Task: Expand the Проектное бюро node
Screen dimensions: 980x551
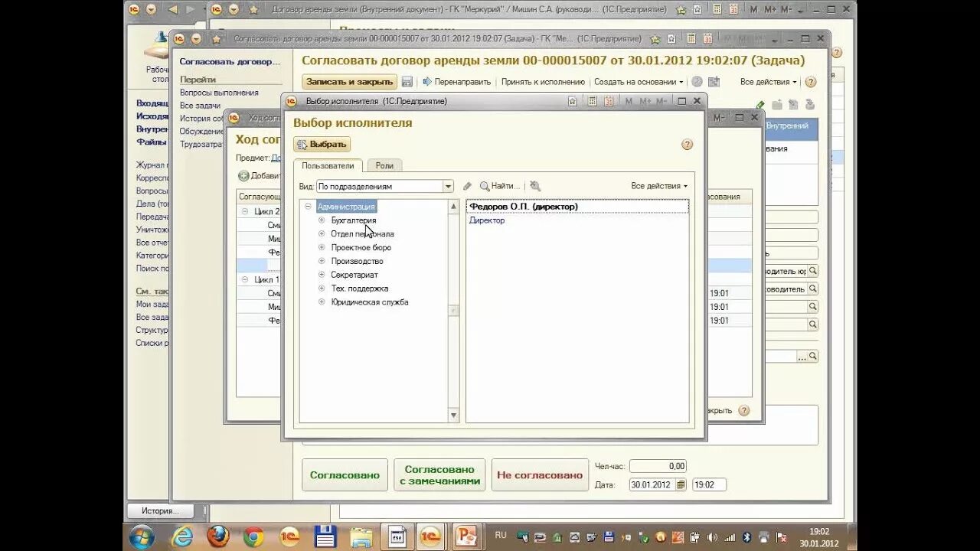Action: [x=322, y=248]
